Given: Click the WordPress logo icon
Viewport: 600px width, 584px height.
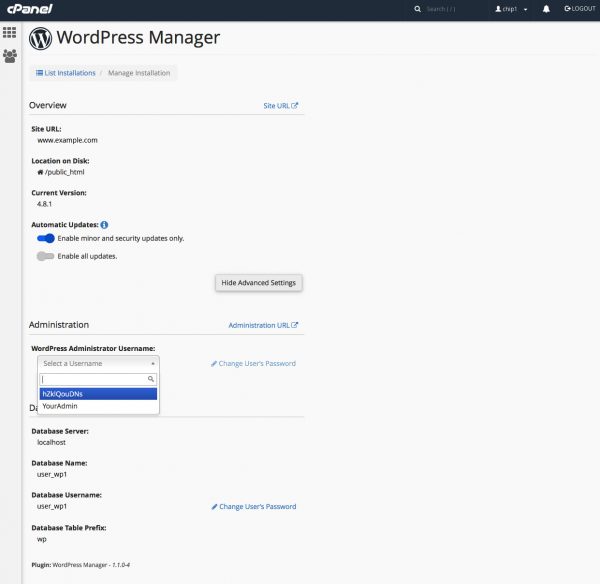Looking at the screenshot, I should pos(40,38).
